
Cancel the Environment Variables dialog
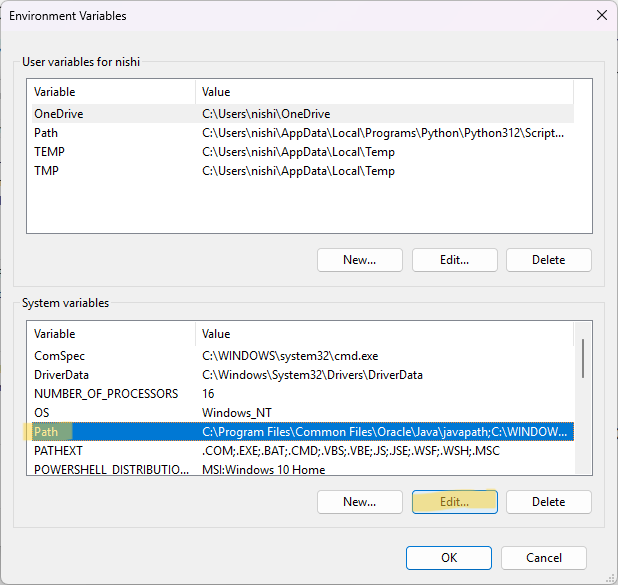(x=543, y=558)
